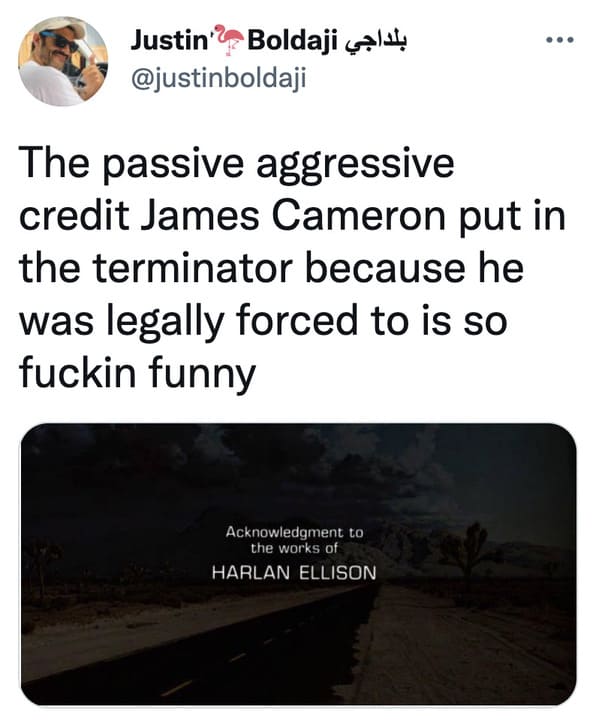Image resolution: width=599 pixels, height=722 pixels.
Task: Click the words 'legally forced' in tweet
Action: point(233,321)
